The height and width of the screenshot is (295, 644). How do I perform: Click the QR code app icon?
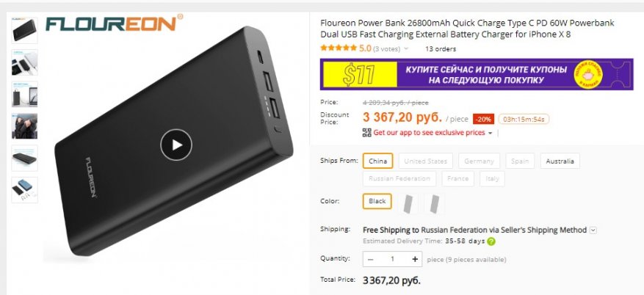tap(366, 133)
